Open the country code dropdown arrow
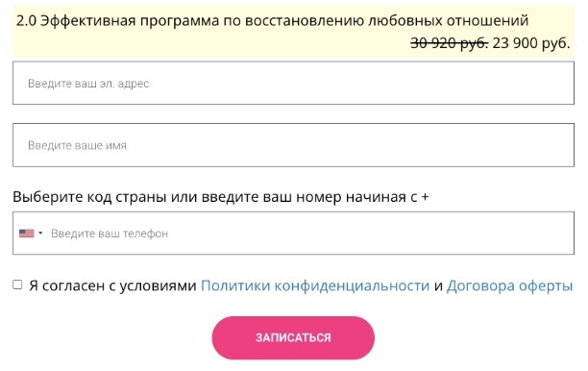This screenshot has width=588, height=371. point(40,234)
